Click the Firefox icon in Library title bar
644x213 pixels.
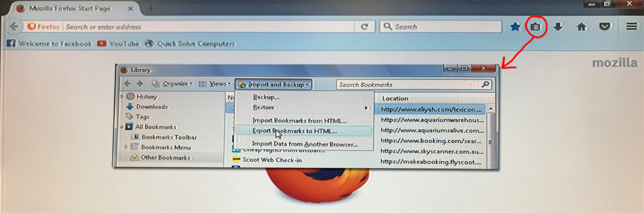[124, 70]
